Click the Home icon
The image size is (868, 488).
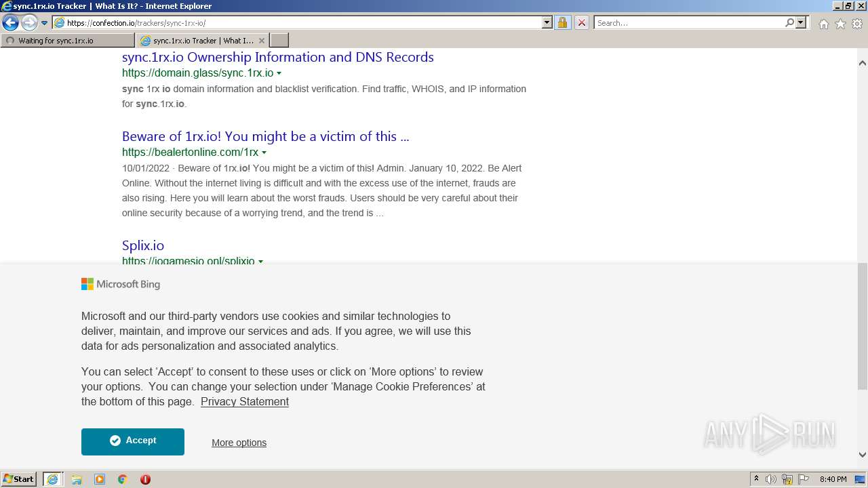tap(823, 24)
